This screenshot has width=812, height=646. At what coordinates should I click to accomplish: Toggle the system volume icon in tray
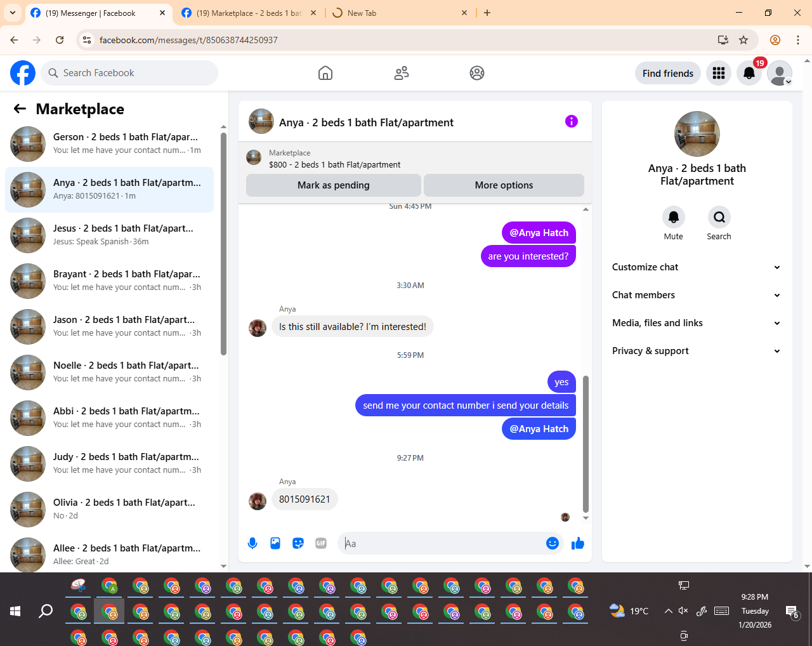click(x=683, y=611)
